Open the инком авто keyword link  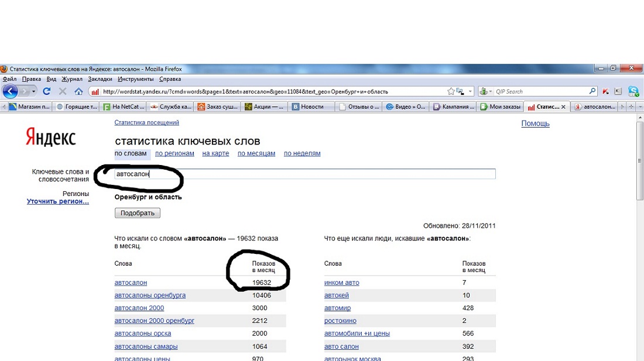(x=342, y=283)
